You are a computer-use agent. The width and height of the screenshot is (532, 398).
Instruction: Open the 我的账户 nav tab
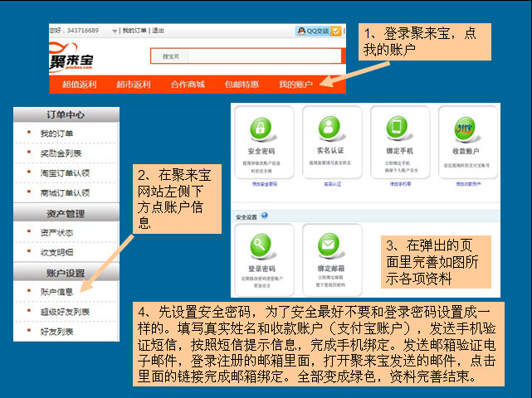pyautogui.click(x=295, y=85)
